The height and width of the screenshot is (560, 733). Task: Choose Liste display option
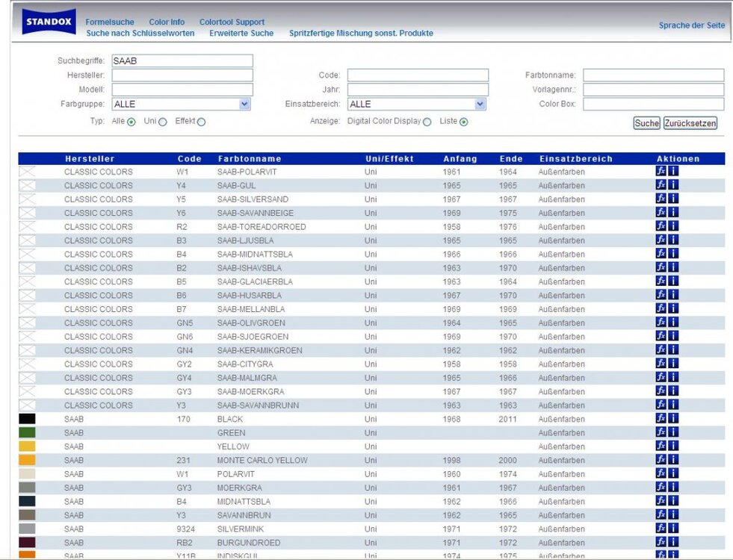coord(464,122)
